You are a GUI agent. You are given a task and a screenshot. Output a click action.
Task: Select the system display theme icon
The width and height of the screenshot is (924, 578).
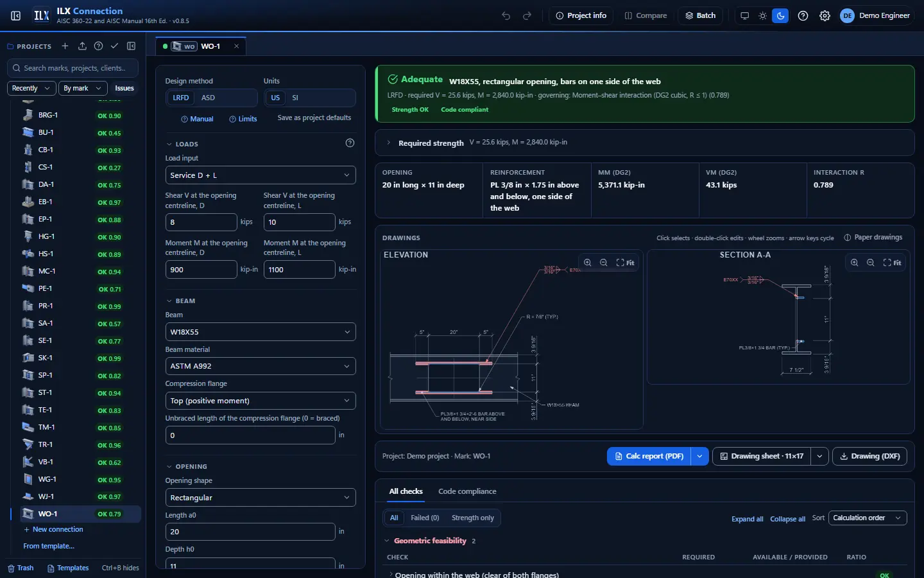(x=745, y=15)
